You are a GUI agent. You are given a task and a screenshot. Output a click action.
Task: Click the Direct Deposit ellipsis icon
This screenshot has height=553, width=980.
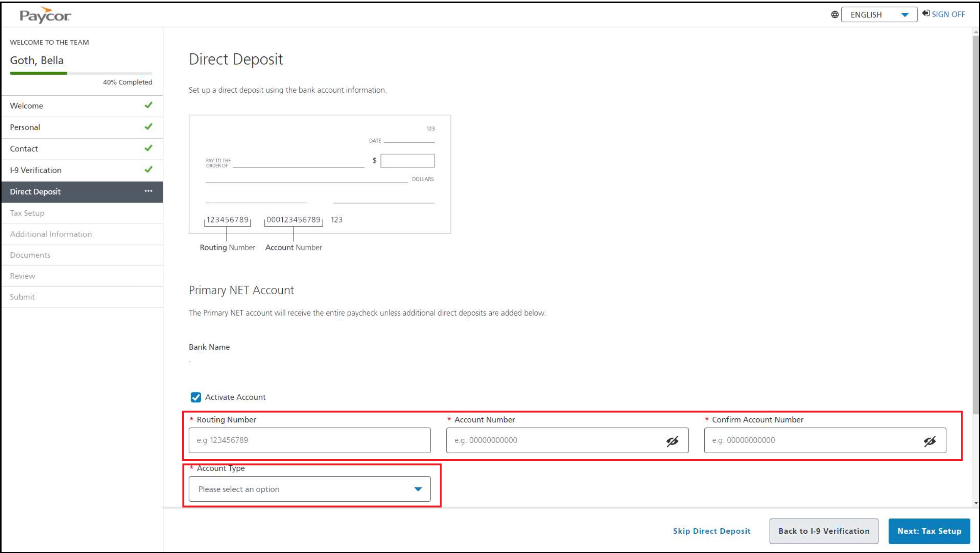148,191
